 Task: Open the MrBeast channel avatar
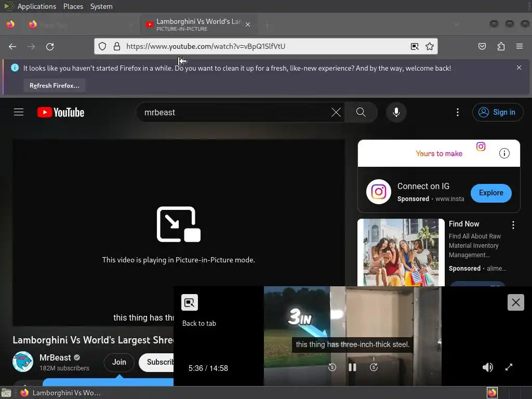coord(23,362)
